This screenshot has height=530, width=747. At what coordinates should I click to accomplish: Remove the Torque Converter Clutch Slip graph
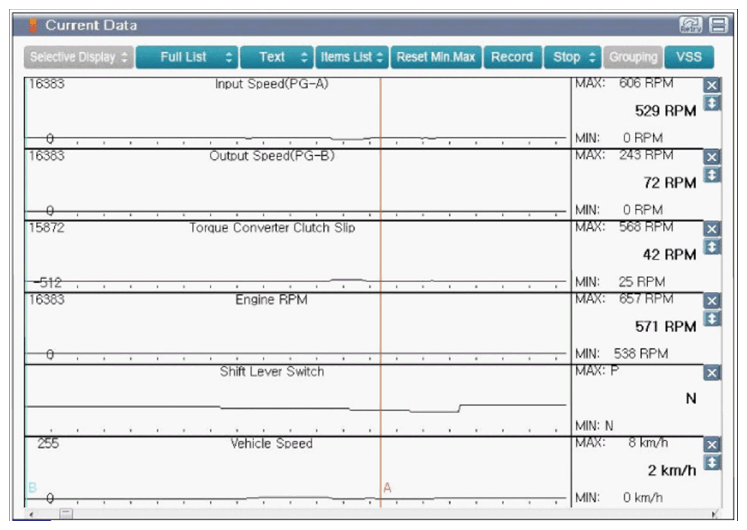[712, 229]
